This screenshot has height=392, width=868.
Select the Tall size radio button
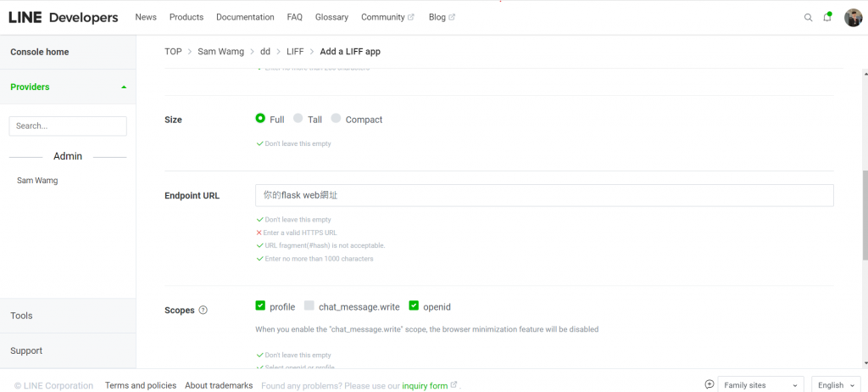coord(298,118)
